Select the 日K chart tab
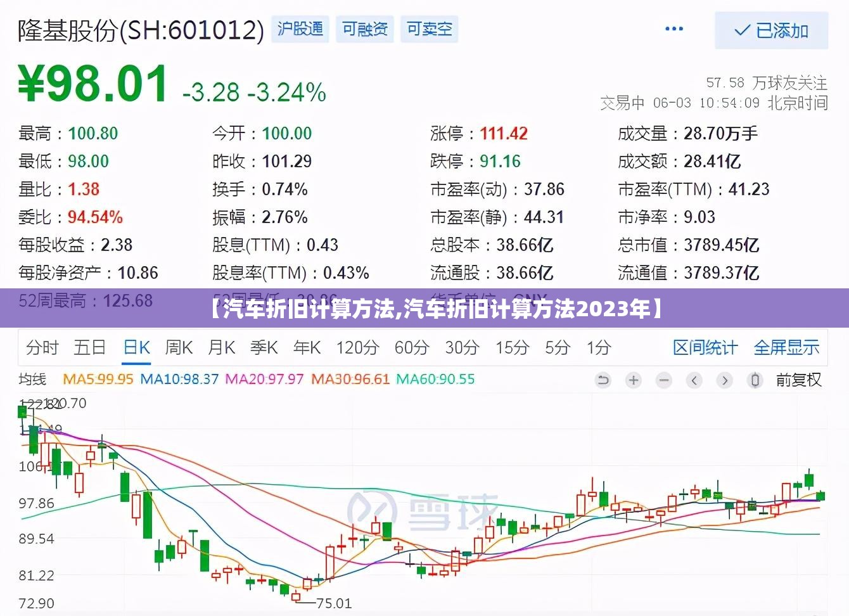This screenshot has width=849, height=616. [136, 347]
